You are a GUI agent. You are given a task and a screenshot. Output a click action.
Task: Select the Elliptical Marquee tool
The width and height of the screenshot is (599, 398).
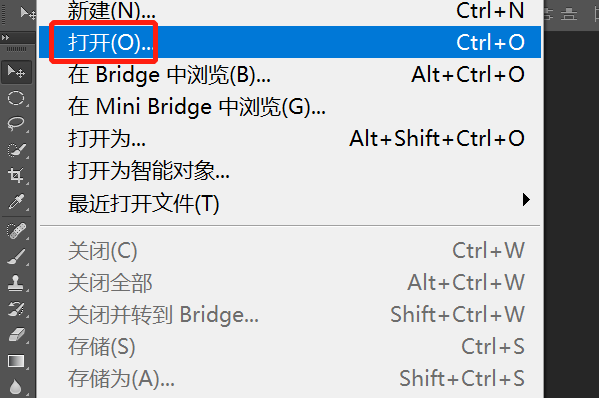point(16,98)
